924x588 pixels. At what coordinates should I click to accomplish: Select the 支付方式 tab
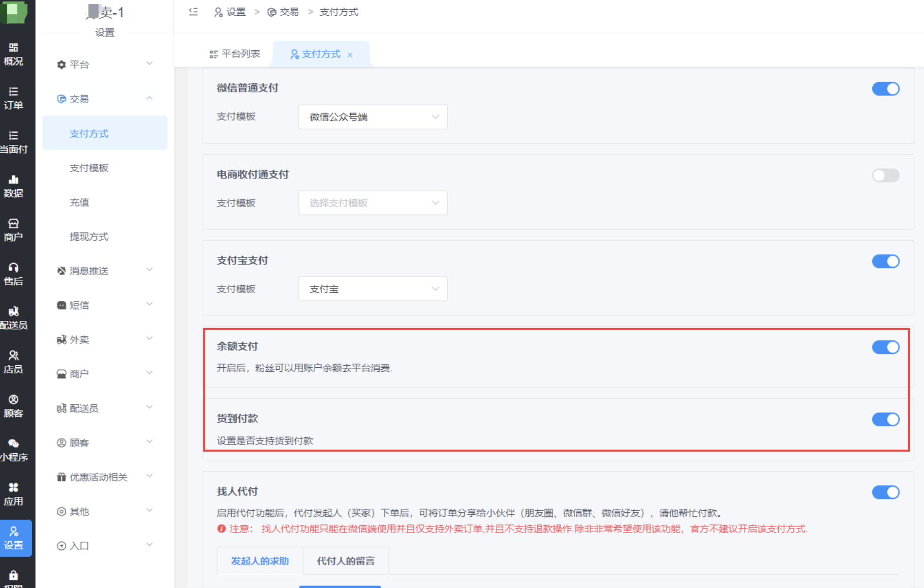pyautogui.click(x=321, y=54)
